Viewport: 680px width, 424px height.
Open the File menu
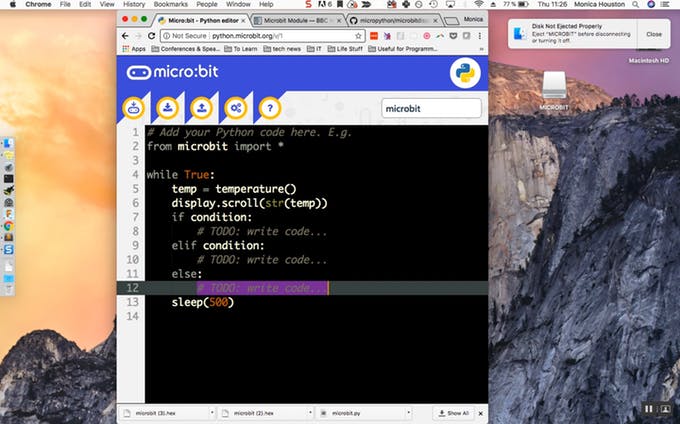(x=65, y=4)
